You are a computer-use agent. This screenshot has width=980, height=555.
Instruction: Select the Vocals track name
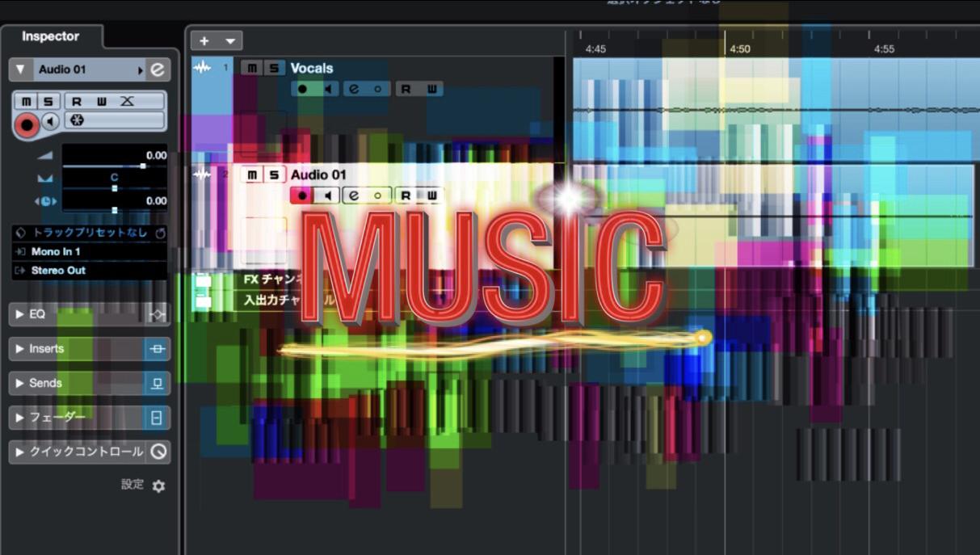(x=312, y=68)
